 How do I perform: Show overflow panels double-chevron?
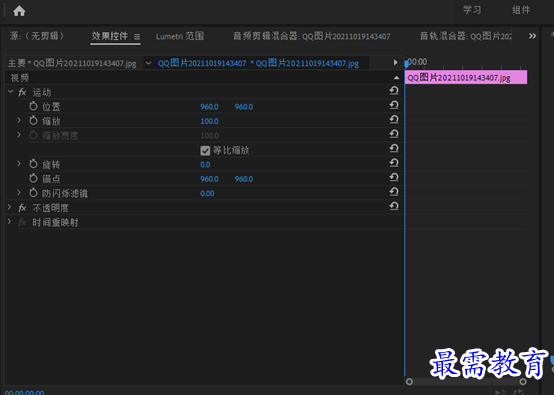pos(532,36)
